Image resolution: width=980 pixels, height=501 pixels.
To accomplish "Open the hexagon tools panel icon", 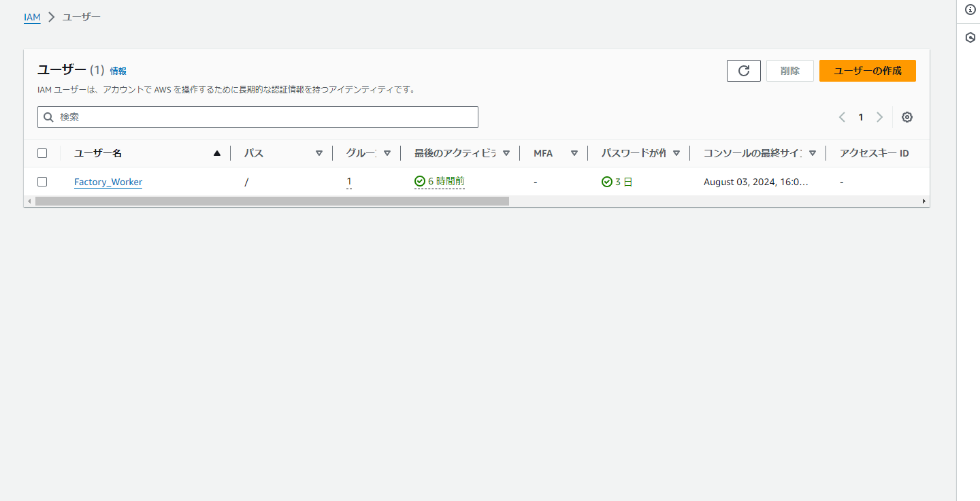I will tap(970, 37).
